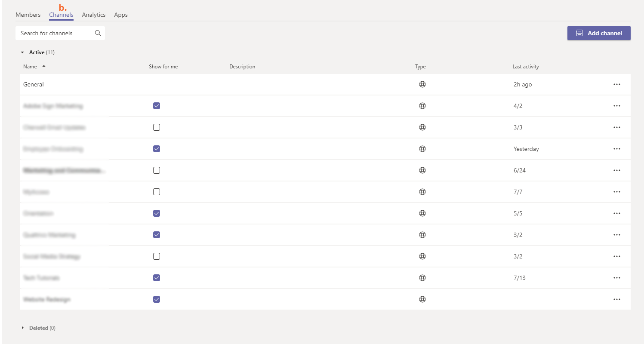Expand the Deleted channels section
This screenshot has height=344, width=644.
click(22, 328)
